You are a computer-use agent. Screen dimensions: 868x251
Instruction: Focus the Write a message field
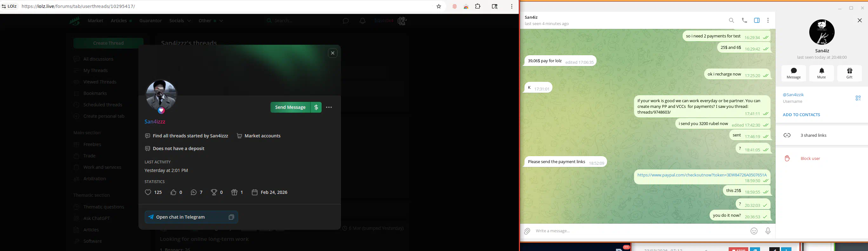tap(637, 231)
